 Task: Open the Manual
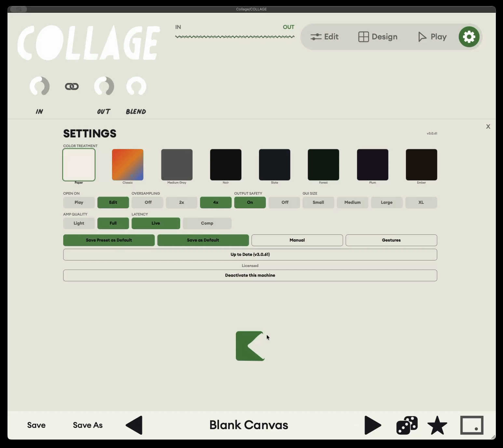297,240
